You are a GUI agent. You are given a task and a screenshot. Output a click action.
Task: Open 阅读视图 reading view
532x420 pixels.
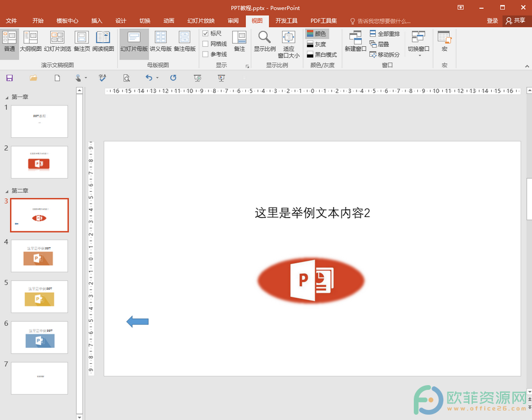103,41
